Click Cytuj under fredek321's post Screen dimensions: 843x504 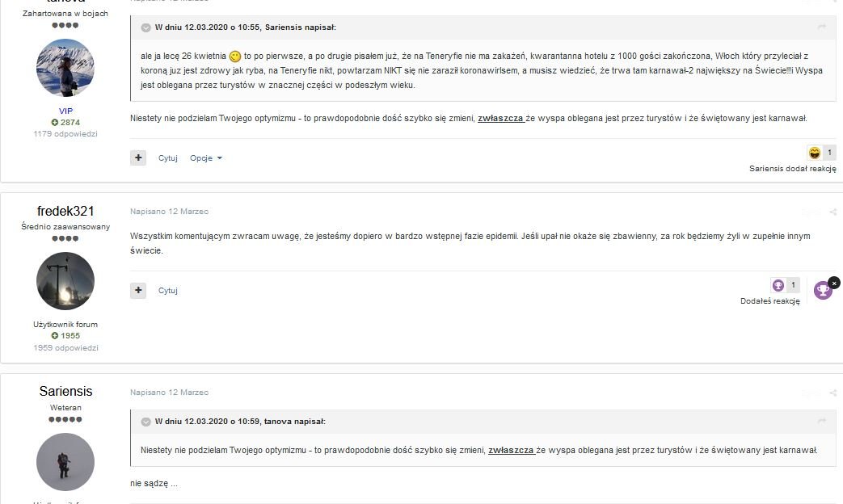(168, 291)
